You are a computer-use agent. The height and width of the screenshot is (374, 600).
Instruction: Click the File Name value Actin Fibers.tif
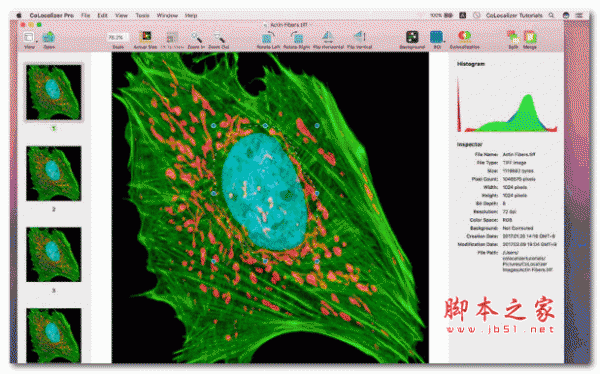click(x=519, y=154)
